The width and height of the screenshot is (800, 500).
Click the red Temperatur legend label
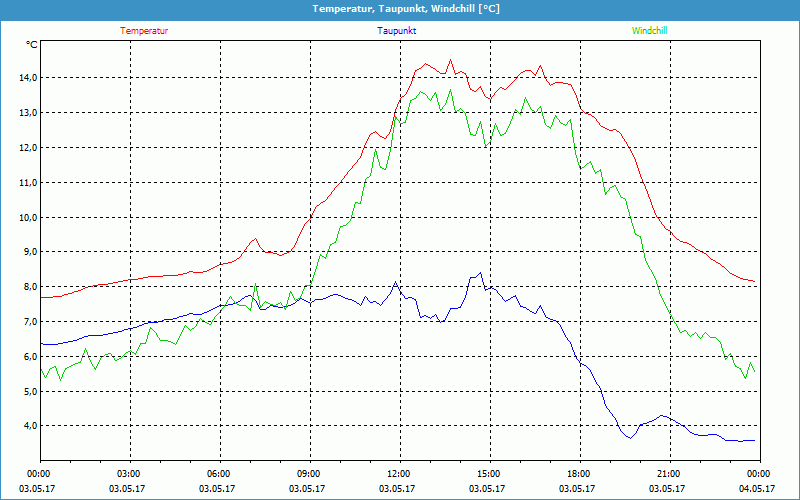pos(144,31)
